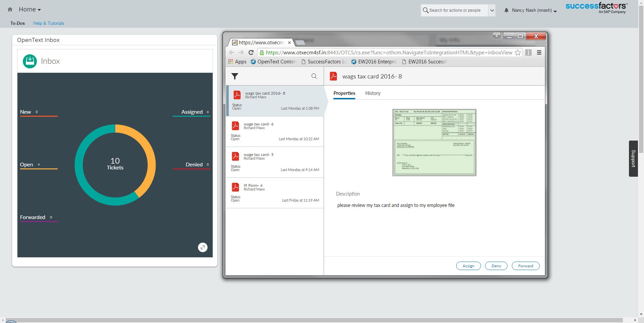Open the Nancy Nash user menu

pos(534,10)
